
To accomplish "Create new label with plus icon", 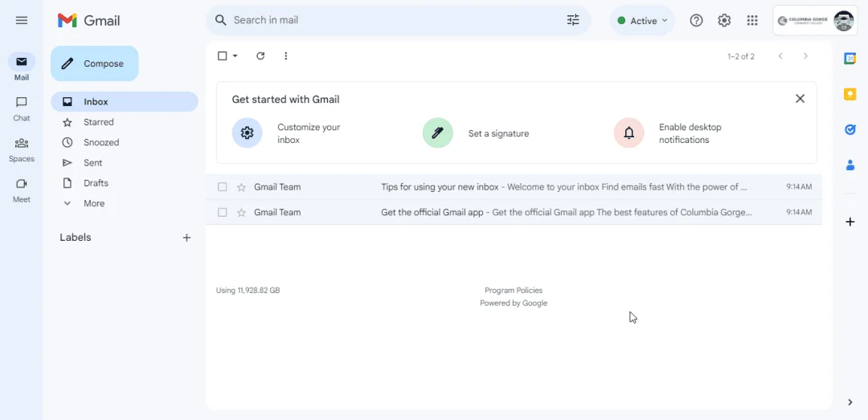I will 186,238.
